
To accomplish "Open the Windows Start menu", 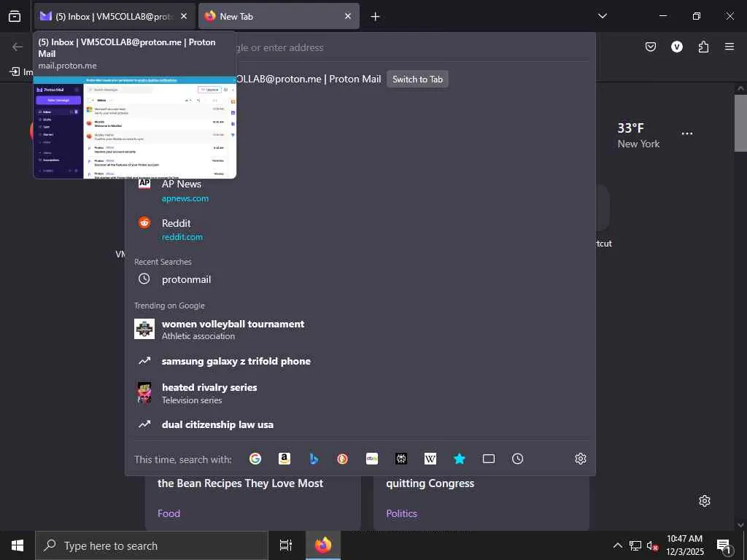I will point(18,545).
